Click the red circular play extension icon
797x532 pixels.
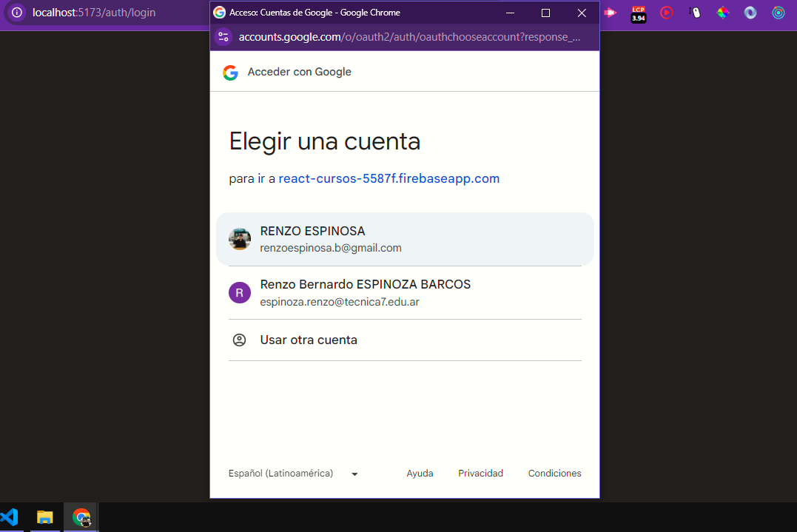[666, 13]
